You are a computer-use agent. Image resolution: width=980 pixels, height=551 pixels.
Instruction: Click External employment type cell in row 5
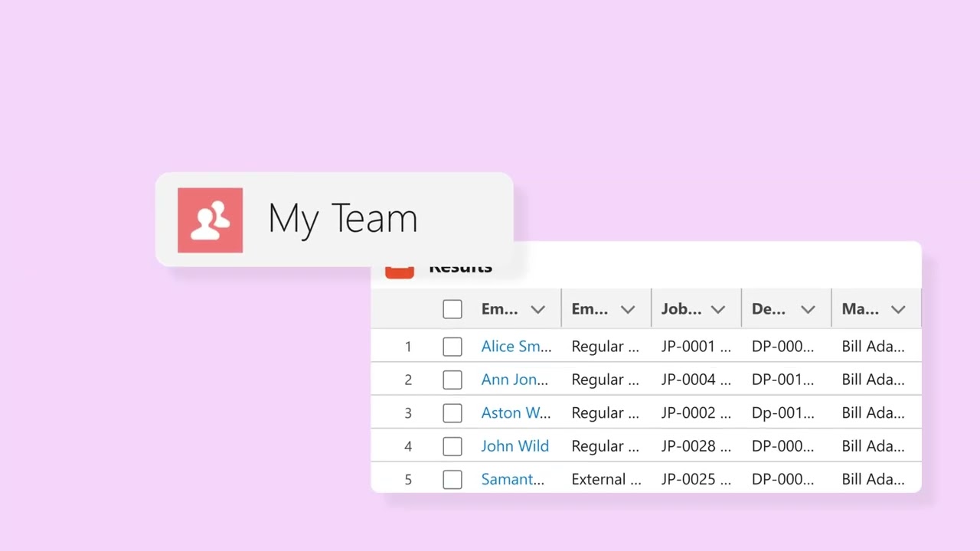pyautogui.click(x=606, y=480)
